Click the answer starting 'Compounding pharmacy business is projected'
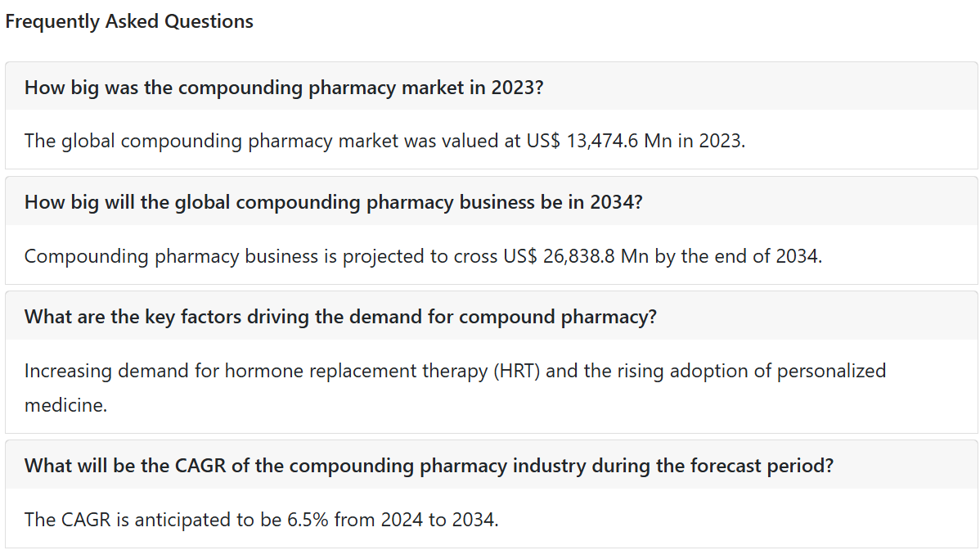980x550 pixels. [423, 256]
